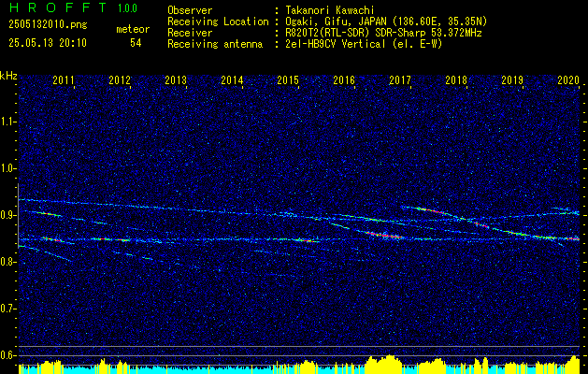This screenshot has height=374, width=588.
Task: Click the Observer field label
Action: (x=190, y=10)
